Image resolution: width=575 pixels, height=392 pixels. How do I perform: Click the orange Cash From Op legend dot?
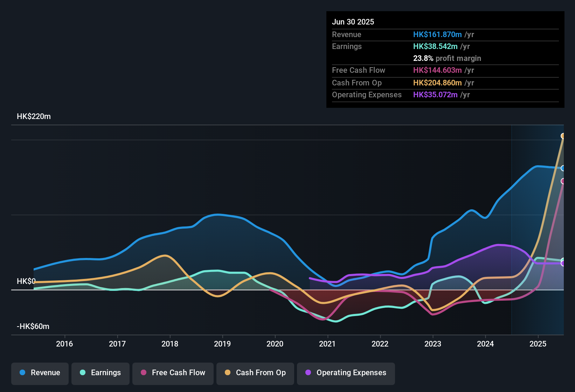click(x=228, y=373)
